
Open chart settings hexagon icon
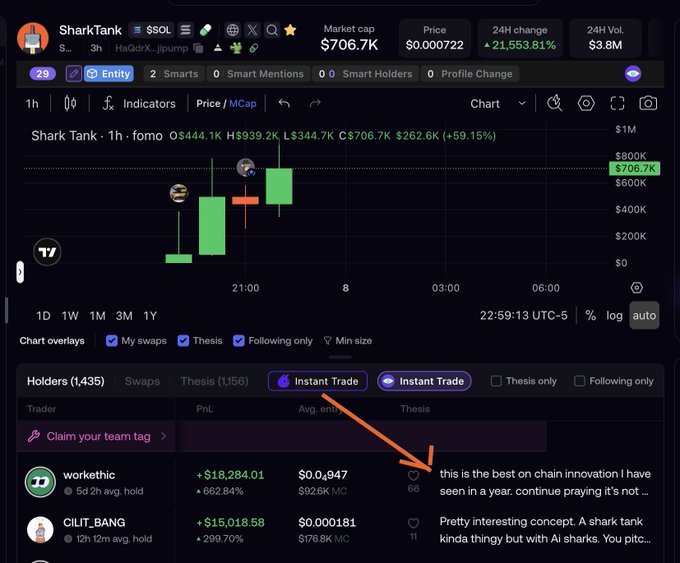point(586,103)
